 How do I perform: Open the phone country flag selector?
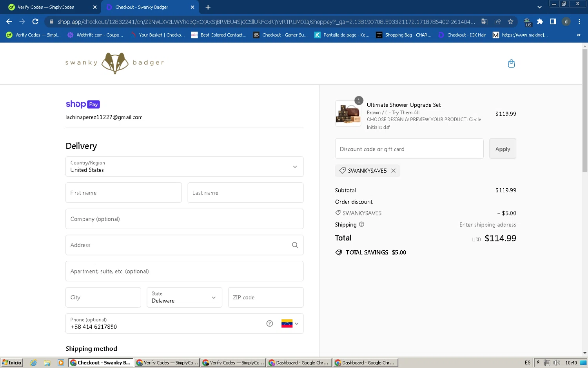click(290, 324)
